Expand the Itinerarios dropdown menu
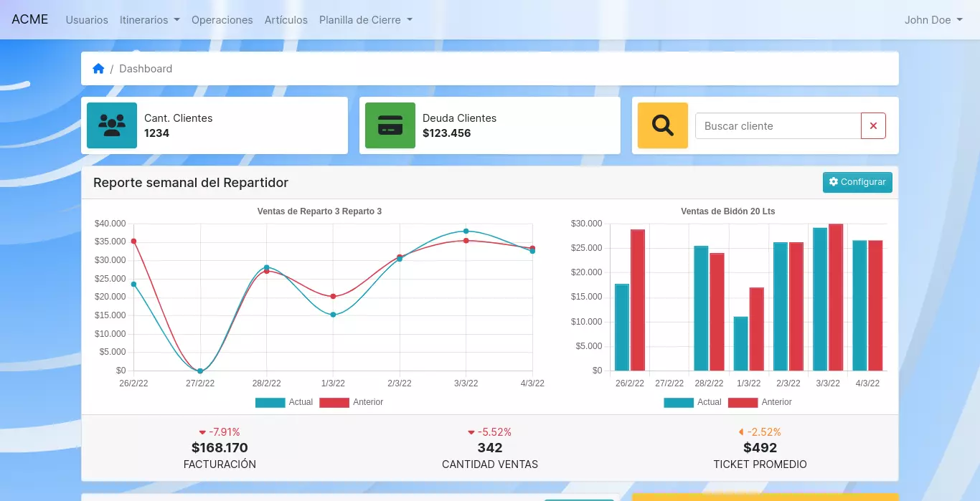 [150, 20]
